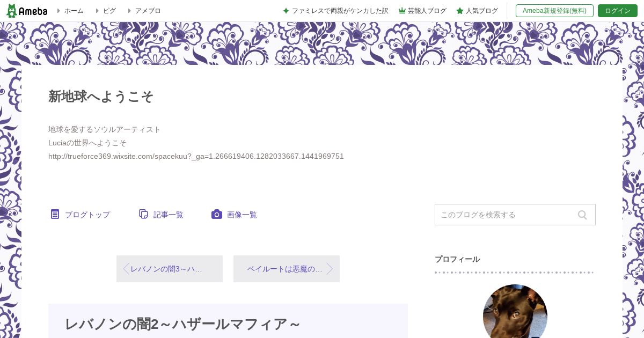
Task: Click the green sparkle icon beside ファミレス headline
Action: (286, 11)
